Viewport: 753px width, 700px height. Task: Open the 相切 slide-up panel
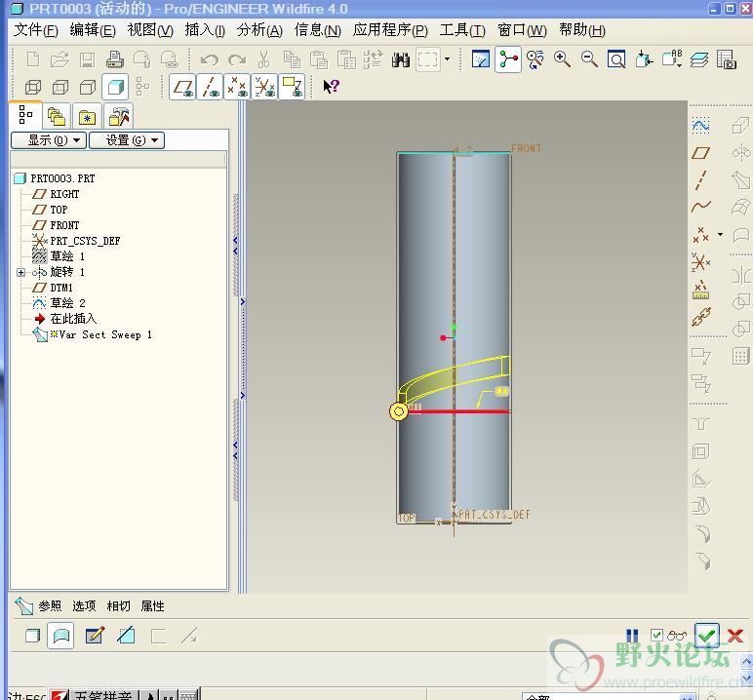pos(118,605)
